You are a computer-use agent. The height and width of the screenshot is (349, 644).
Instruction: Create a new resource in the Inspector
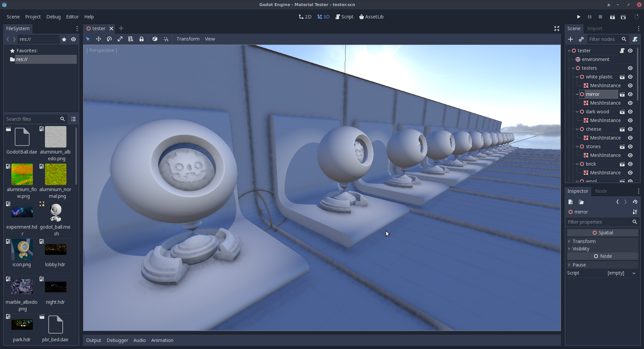coord(570,202)
